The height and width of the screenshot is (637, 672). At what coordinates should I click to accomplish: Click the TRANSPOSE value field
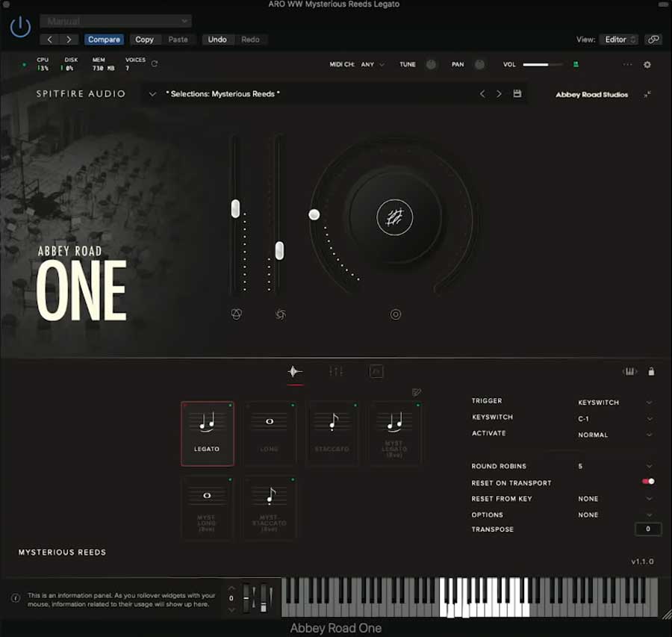[x=647, y=529]
